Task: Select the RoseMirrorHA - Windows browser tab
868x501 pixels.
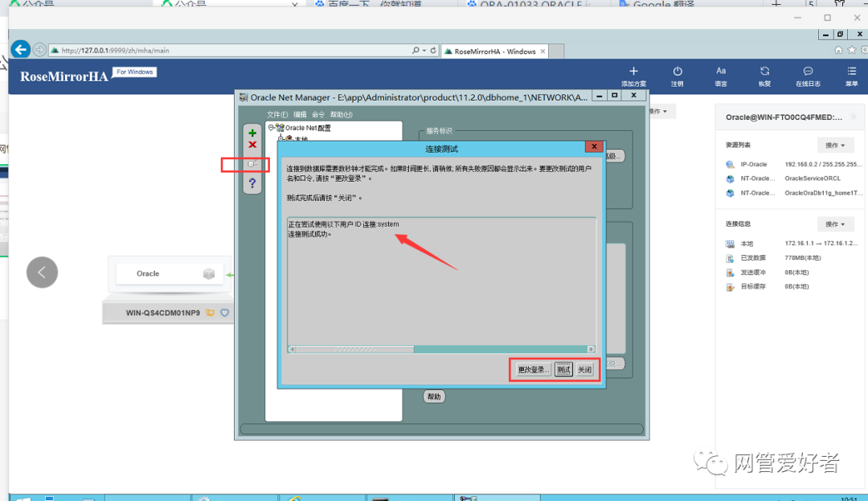Action: (494, 51)
